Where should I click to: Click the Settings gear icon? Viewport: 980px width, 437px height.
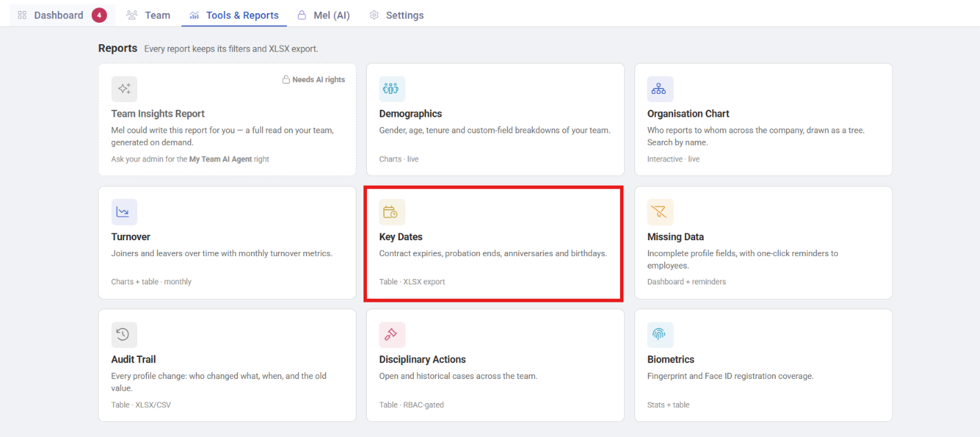tap(374, 15)
